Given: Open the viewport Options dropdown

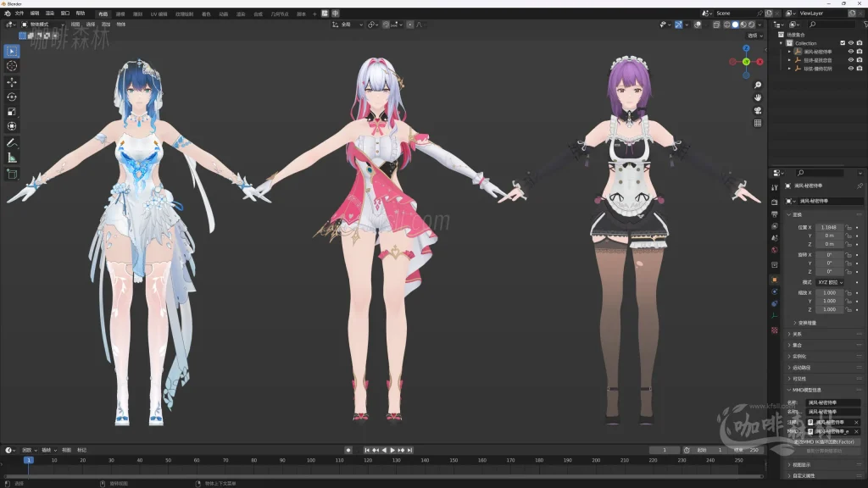Looking at the screenshot, I should click(x=755, y=36).
